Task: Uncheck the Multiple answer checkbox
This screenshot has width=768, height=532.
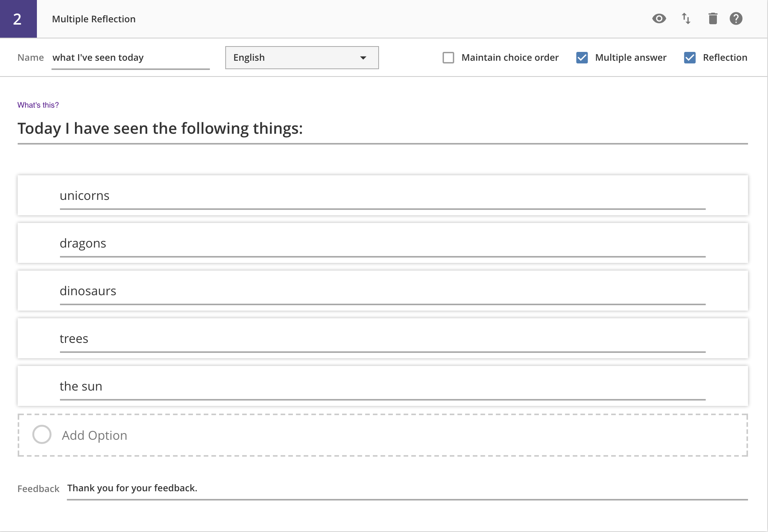Action: coord(582,58)
